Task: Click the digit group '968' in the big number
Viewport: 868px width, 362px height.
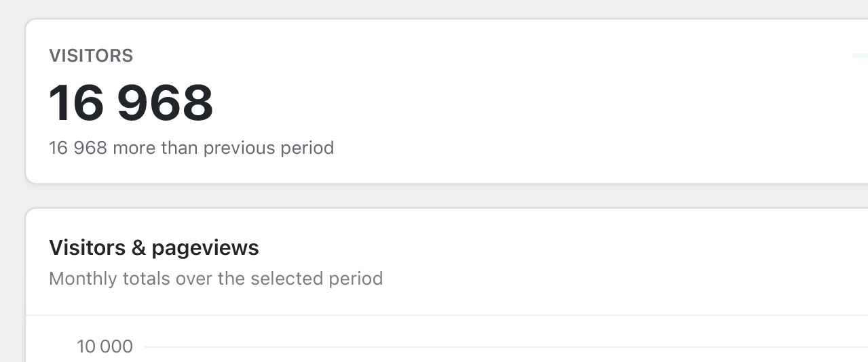Action: [166, 103]
